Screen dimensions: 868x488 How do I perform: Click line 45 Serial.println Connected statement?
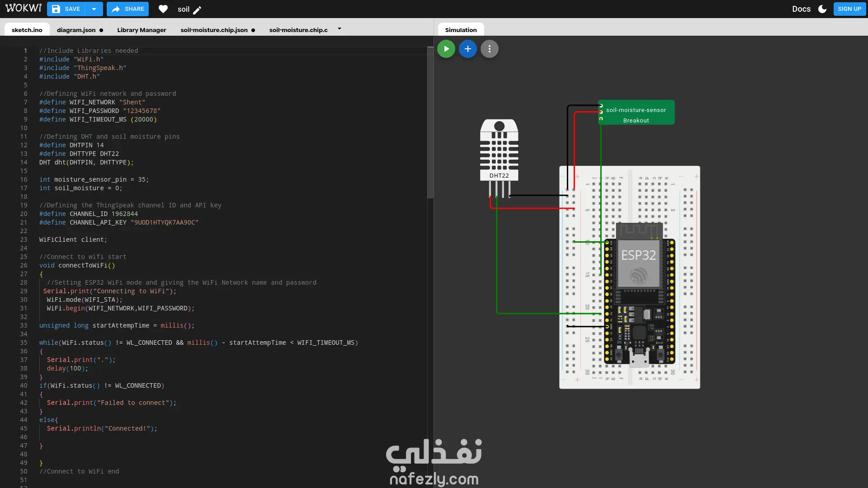point(102,428)
